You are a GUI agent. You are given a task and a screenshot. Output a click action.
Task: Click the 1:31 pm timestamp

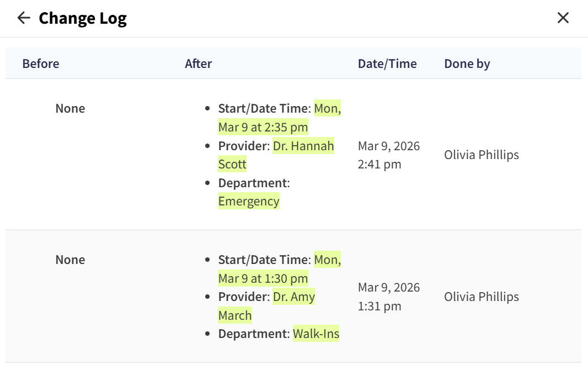pyautogui.click(x=379, y=306)
